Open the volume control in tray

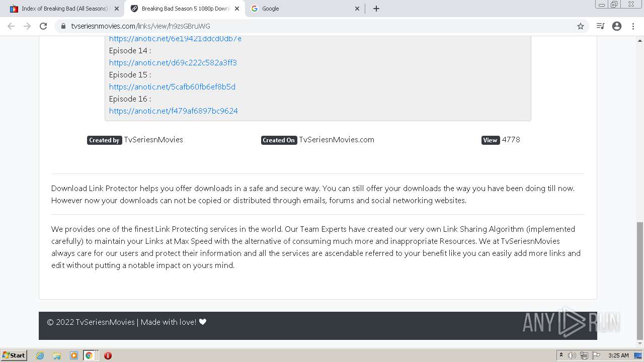coord(572,355)
